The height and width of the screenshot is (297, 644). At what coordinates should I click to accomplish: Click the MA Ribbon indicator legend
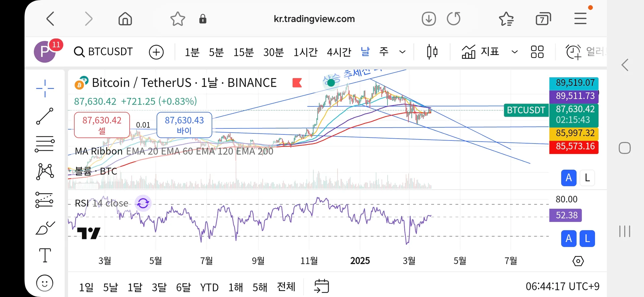point(174,151)
